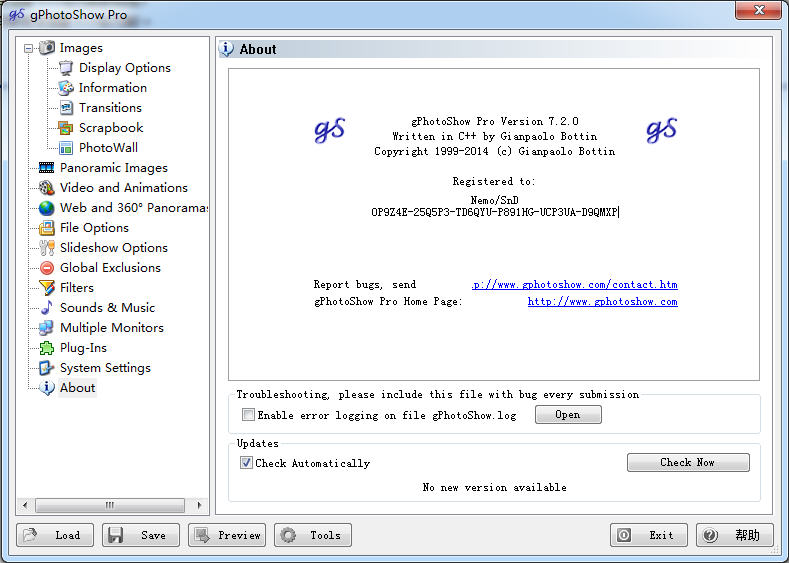Screen dimensions: 789x563
Task: Open the contact.htm bug report link
Action: click(x=575, y=284)
